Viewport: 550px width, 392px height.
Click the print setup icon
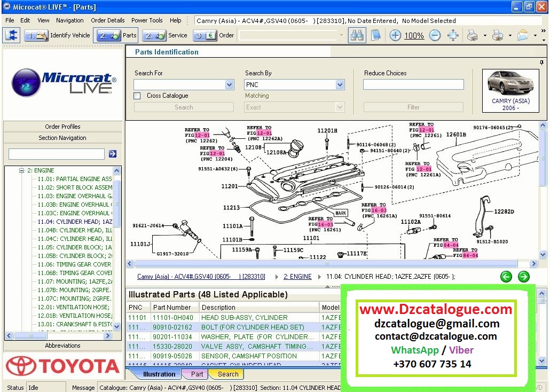click(498, 35)
